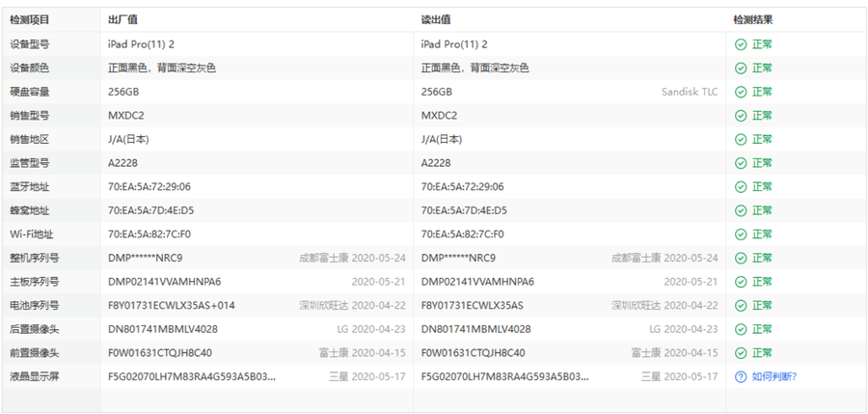The height and width of the screenshot is (414, 868).
Task: Select the 液晶显示屏 row label
Action: [x=35, y=377]
